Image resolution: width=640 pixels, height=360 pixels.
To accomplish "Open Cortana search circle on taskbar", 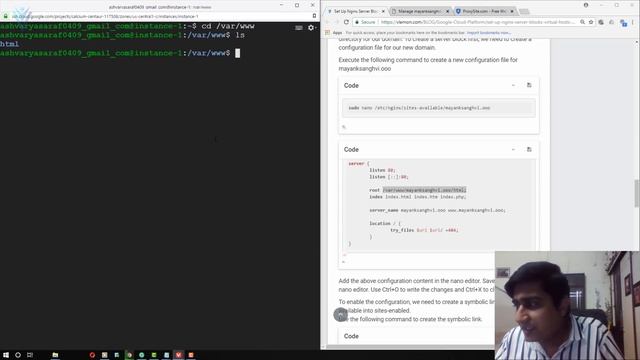I will point(18,355).
